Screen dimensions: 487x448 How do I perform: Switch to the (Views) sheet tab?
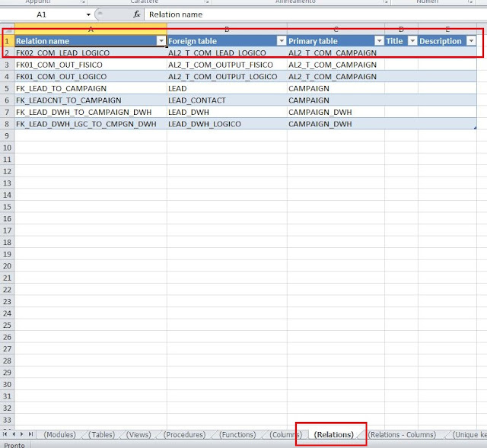(138, 434)
